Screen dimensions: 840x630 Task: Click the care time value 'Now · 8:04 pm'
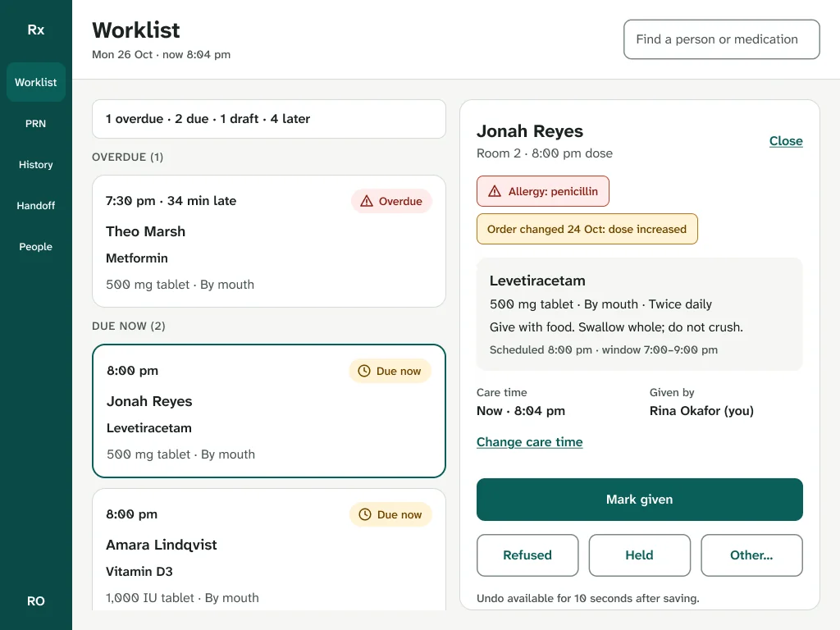[521, 411]
